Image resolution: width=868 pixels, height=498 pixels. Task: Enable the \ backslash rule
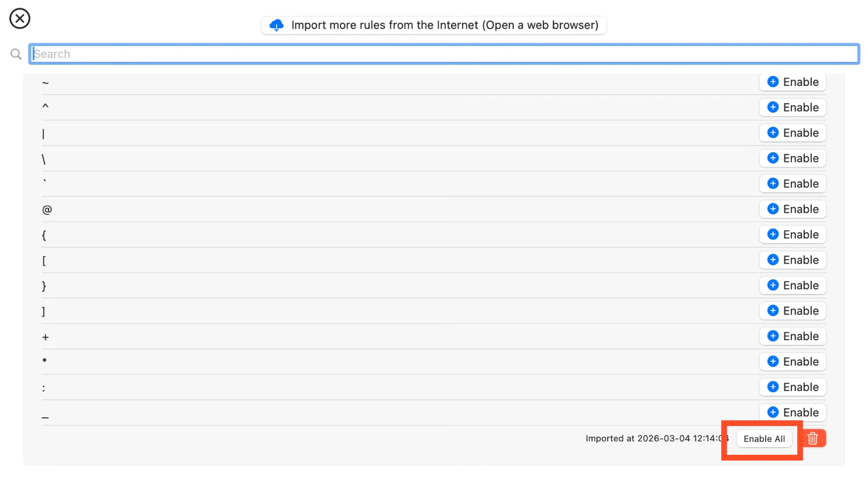793,158
